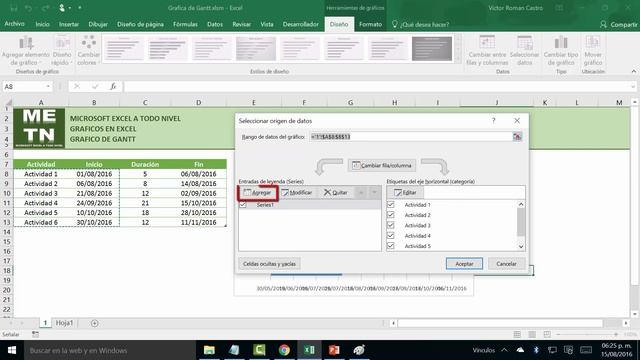Select cell with Actividad 6

pyautogui.click(x=41, y=222)
